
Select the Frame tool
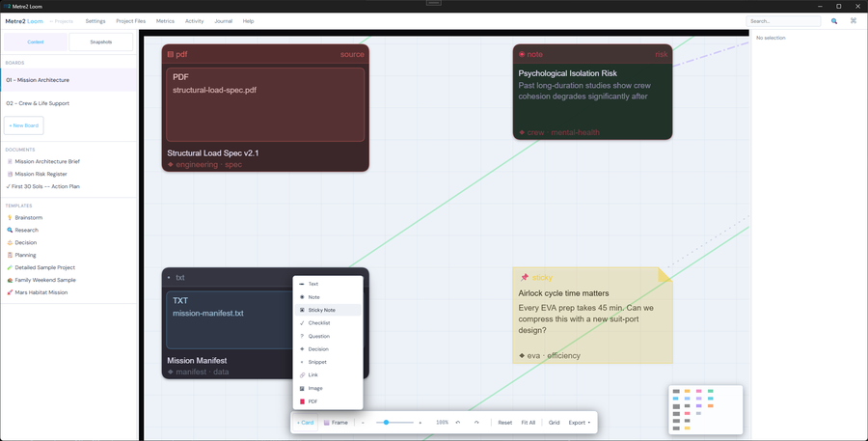coord(336,423)
